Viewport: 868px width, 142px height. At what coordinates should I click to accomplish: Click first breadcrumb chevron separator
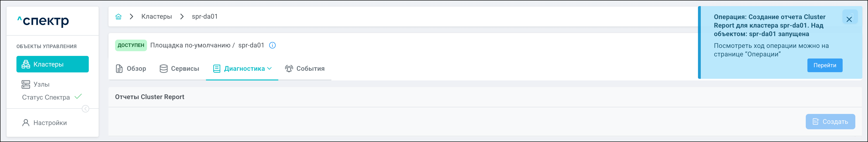132,17
